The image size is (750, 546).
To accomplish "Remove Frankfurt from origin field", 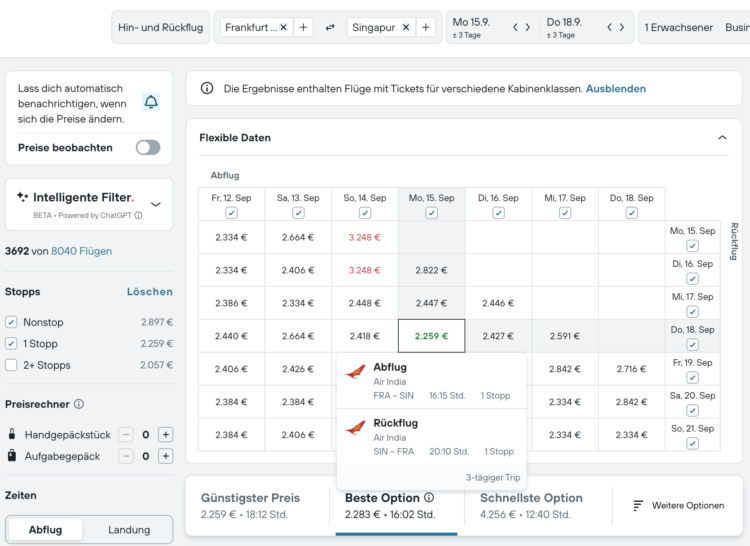I will tap(283, 28).
